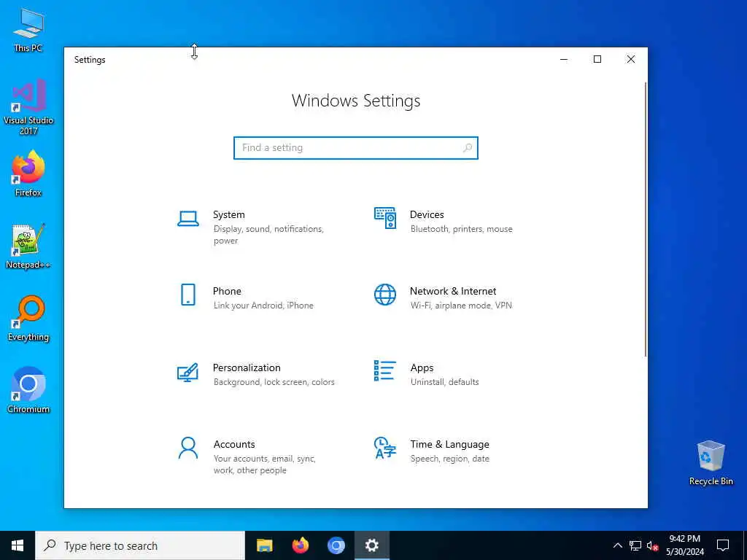The width and height of the screenshot is (747, 560).
Task: Click the network tray icon
Action: click(x=635, y=545)
